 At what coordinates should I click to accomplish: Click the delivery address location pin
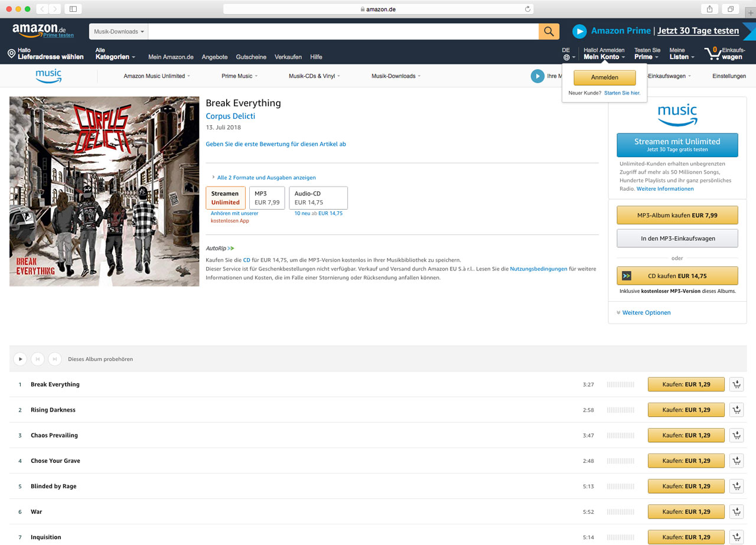11,54
